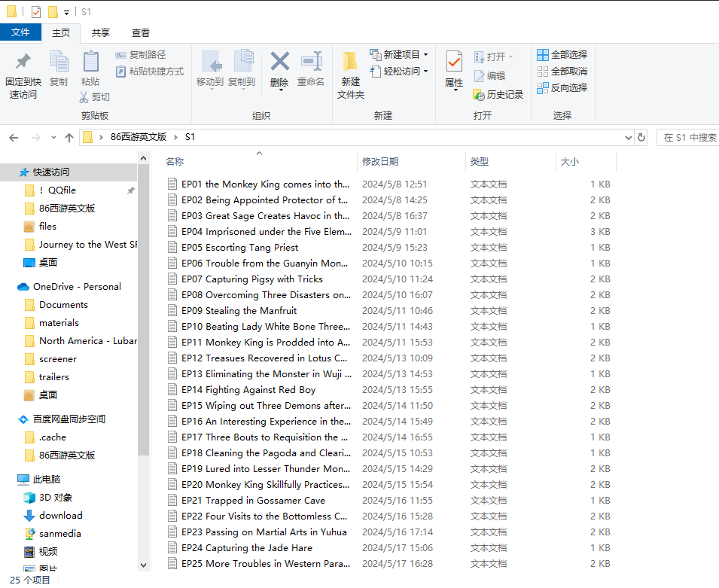
Task: Click 86西游英文版 in the address breadcrumb
Action: pos(139,138)
